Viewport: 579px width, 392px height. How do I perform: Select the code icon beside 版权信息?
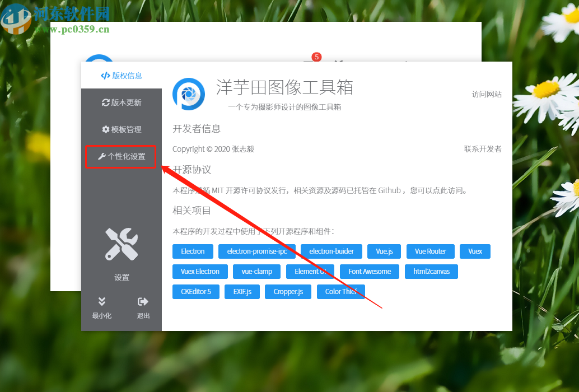pos(106,76)
